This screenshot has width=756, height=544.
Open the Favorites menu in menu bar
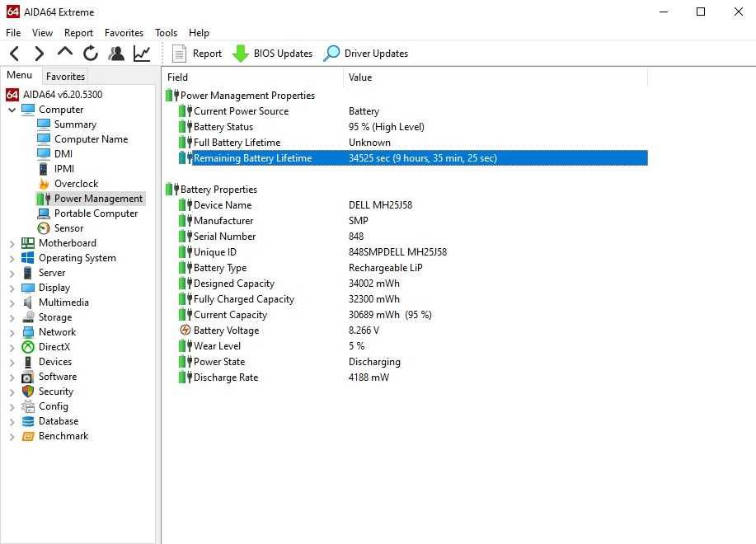point(124,33)
